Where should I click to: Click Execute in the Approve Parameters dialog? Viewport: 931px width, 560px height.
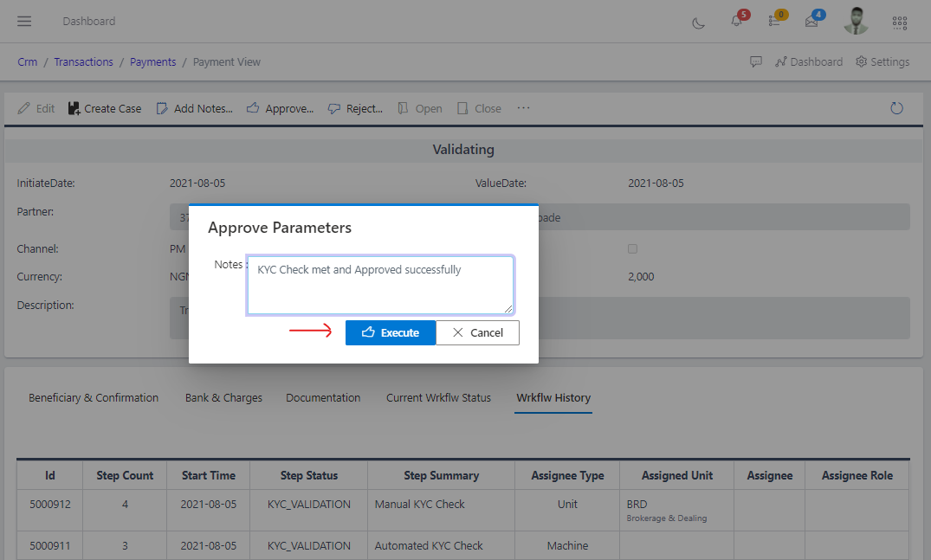click(x=391, y=332)
